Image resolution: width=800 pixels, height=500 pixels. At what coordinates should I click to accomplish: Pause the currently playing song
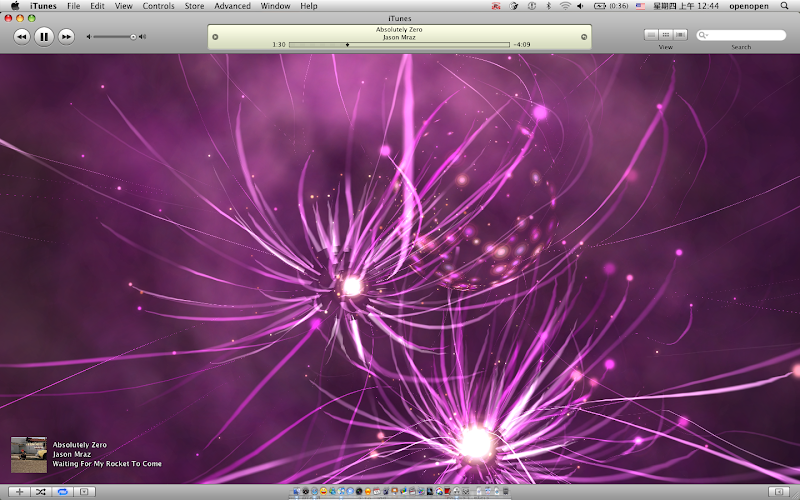44,36
